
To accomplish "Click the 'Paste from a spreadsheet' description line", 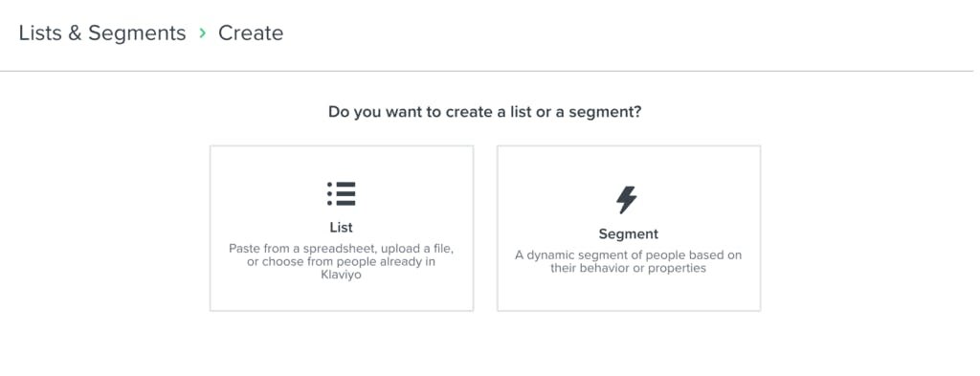I will 342,249.
